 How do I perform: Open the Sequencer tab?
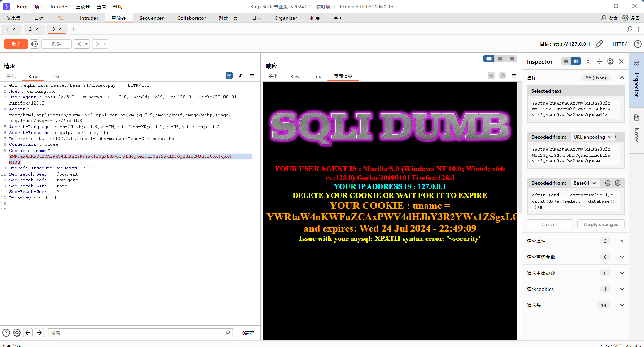(151, 18)
